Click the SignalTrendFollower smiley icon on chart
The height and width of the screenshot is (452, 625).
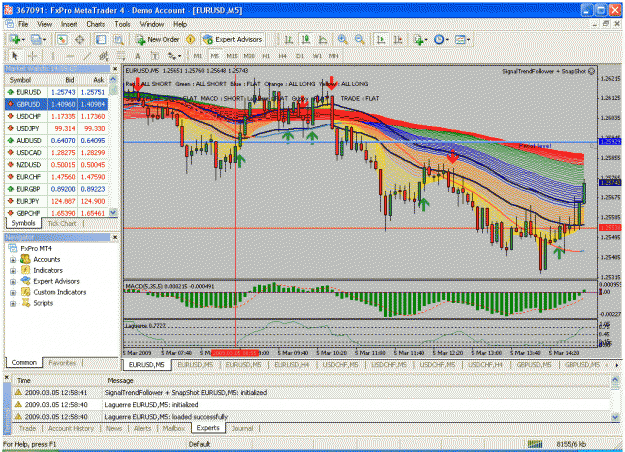click(592, 71)
